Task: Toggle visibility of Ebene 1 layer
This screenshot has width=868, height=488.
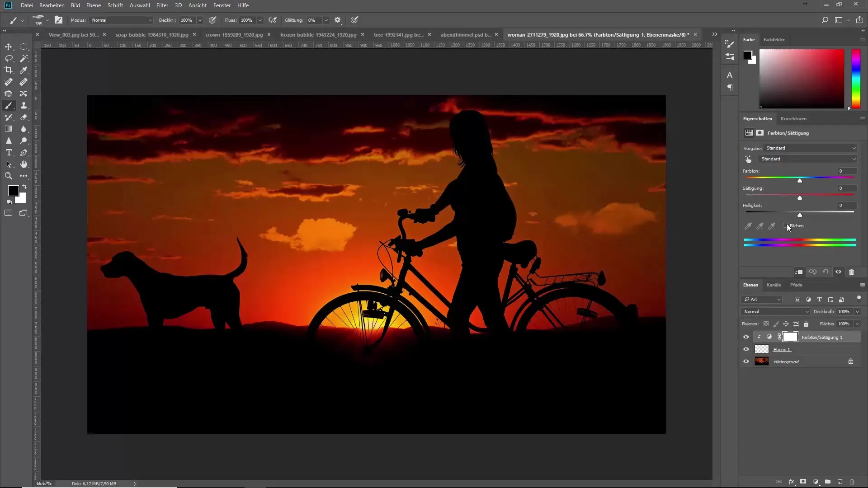Action: [746, 349]
